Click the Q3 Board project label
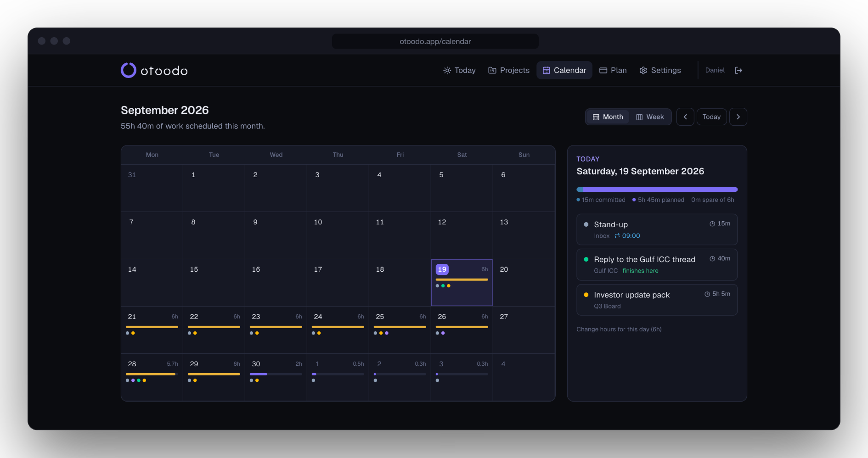The height and width of the screenshot is (458, 868). point(607,306)
